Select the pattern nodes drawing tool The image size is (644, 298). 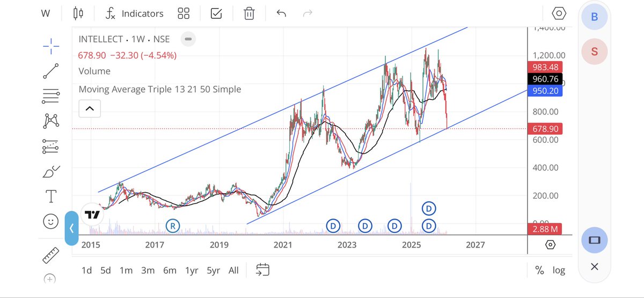pyautogui.click(x=51, y=121)
